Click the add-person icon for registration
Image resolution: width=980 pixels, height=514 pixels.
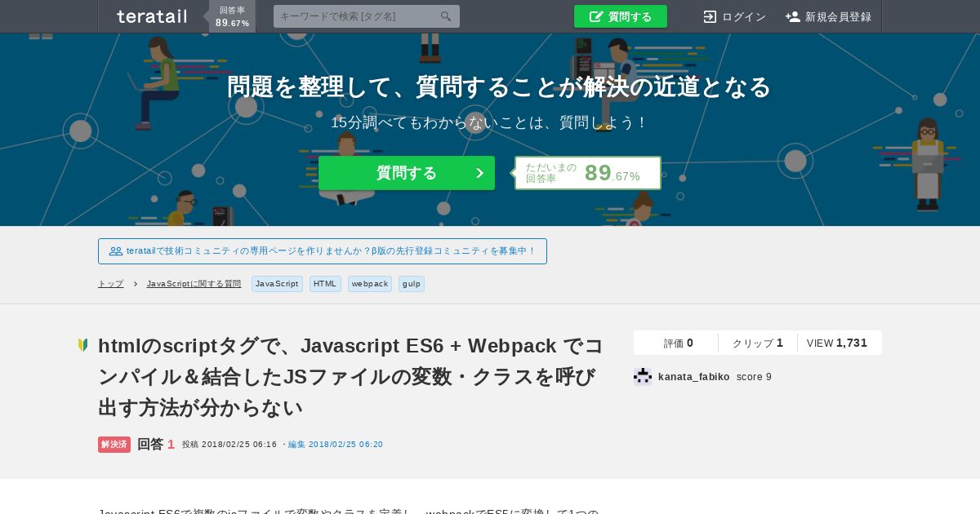793,16
